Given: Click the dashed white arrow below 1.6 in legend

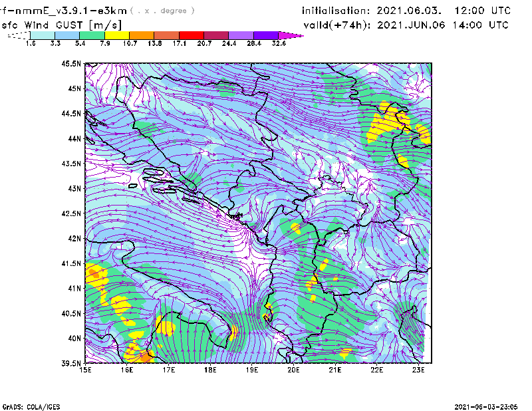Looking at the screenshot, I should tap(19, 35).
